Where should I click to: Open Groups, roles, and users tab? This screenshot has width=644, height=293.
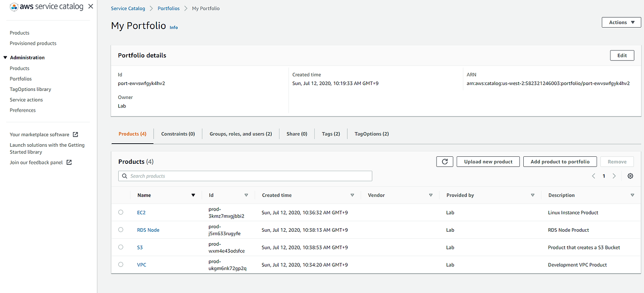(240, 134)
